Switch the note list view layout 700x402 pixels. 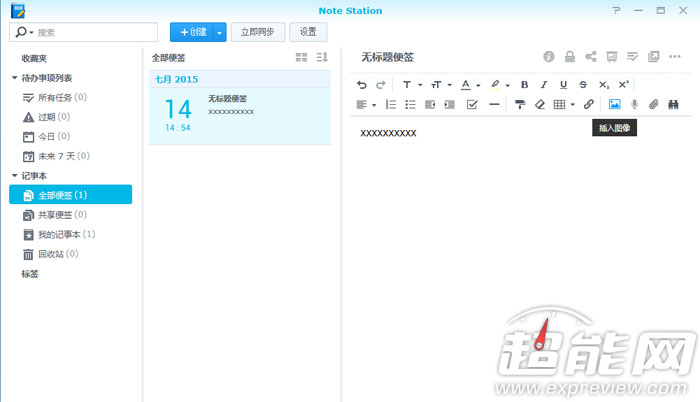point(301,57)
